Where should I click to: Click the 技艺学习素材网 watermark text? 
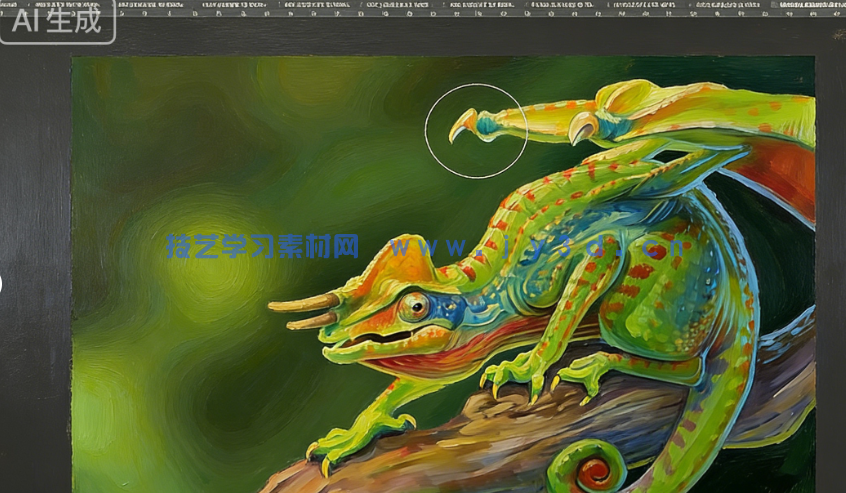click(x=262, y=246)
